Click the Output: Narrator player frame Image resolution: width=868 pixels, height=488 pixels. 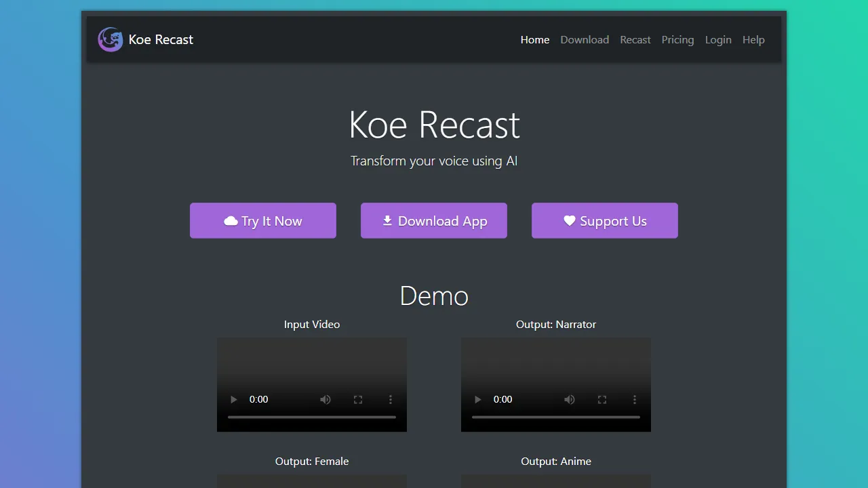click(556, 384)
